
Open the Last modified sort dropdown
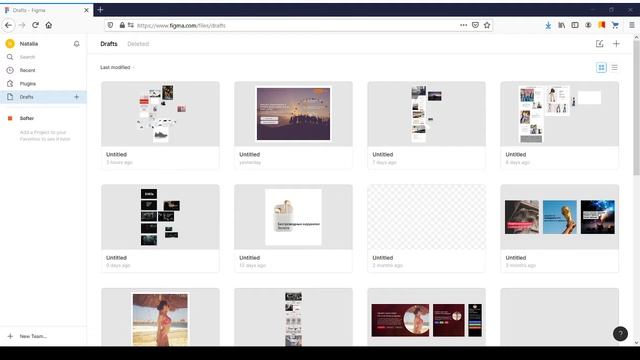117,67
